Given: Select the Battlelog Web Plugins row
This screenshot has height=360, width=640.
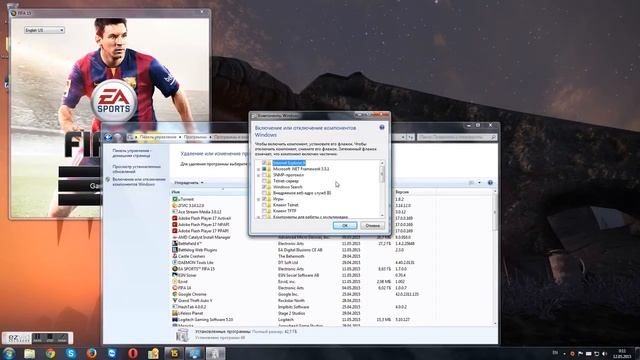Looking at the screenshot, I should [x=333, y=250].
